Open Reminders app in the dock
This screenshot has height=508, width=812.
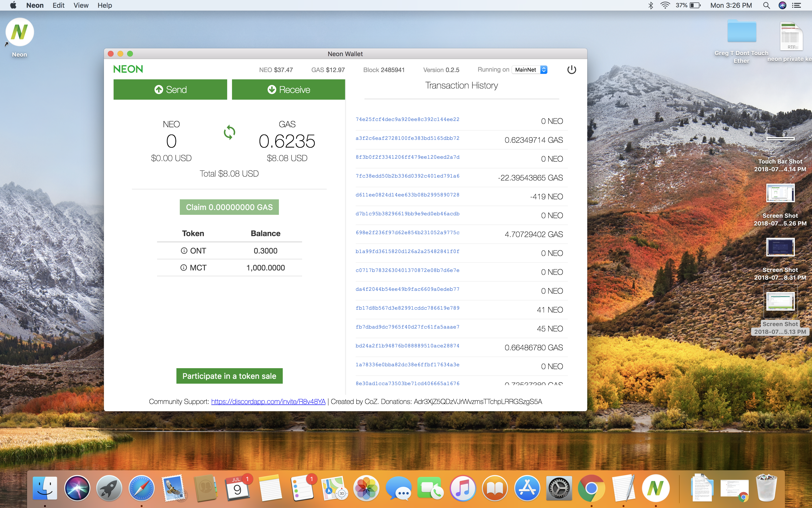[302, 488]
